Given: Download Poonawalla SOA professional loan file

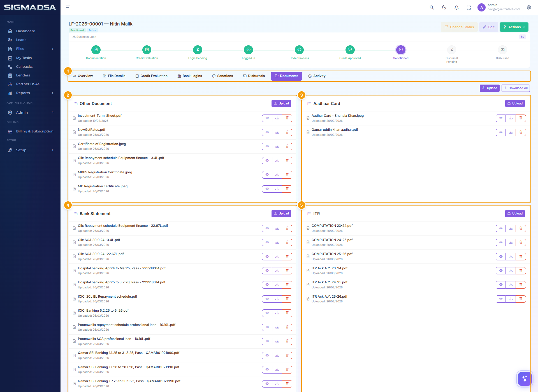Looking at the screenshot, I should [x=277, y=341].
